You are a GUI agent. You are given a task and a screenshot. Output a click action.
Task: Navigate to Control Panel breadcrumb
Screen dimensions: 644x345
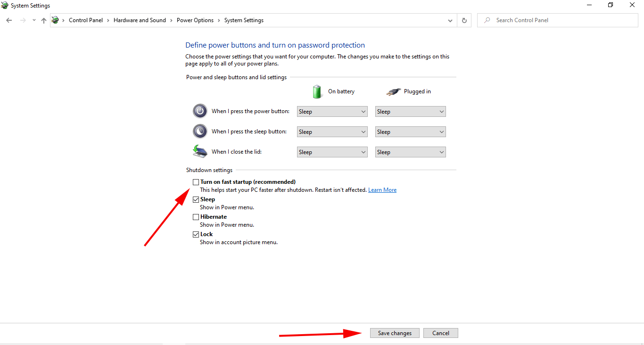pyautogui.click(x=86, y=20)
